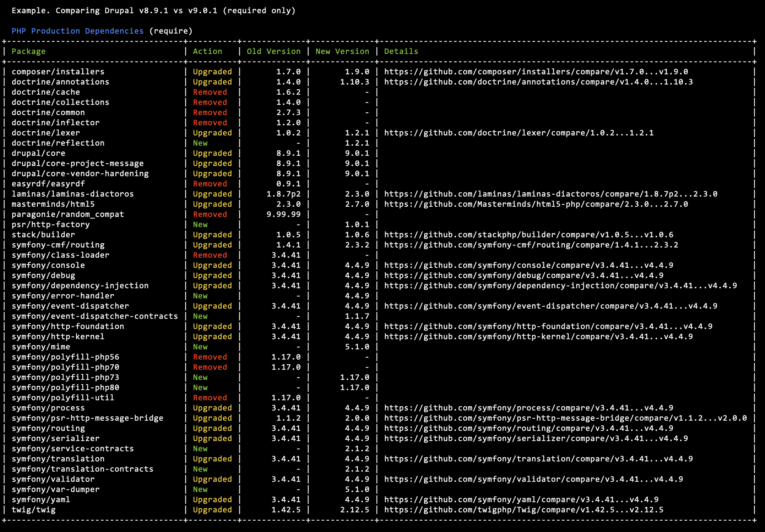Open the symfony-cmf/routing compare URL

[x=531, y=245]
